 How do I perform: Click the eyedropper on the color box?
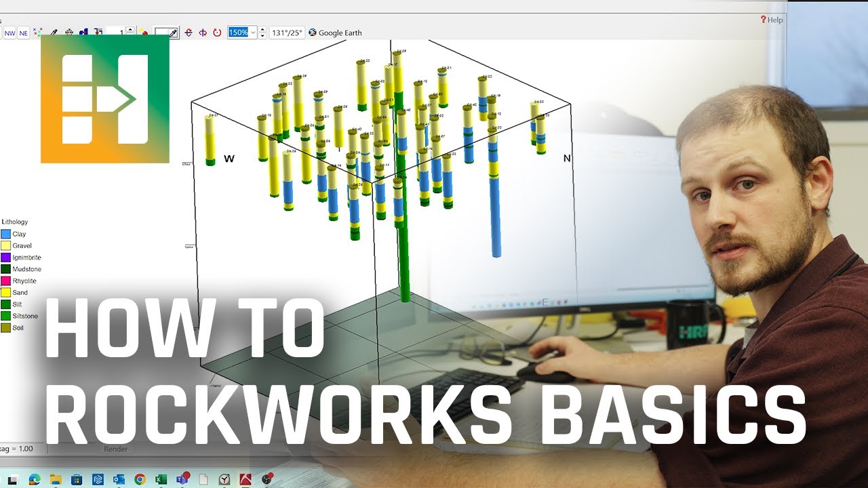tap(174, 33)
